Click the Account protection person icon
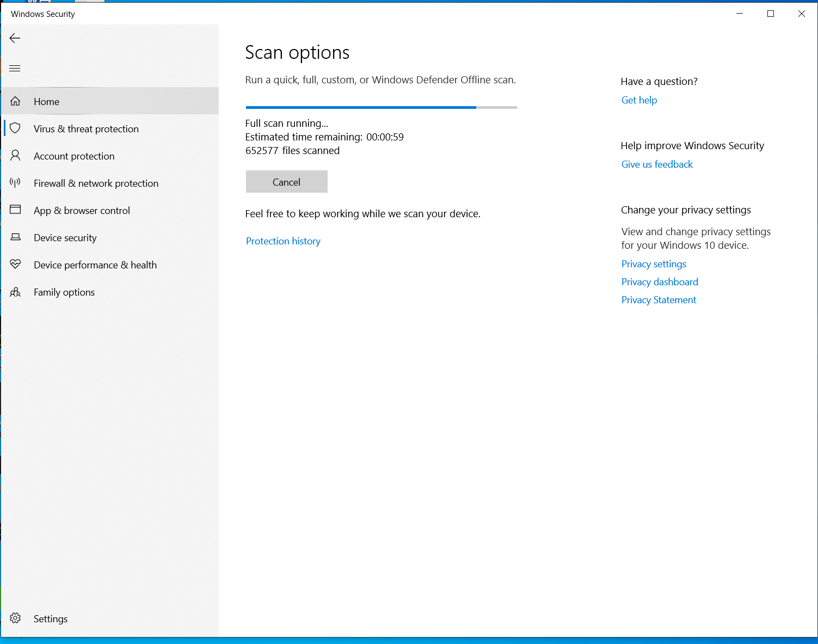 [15, 156]
